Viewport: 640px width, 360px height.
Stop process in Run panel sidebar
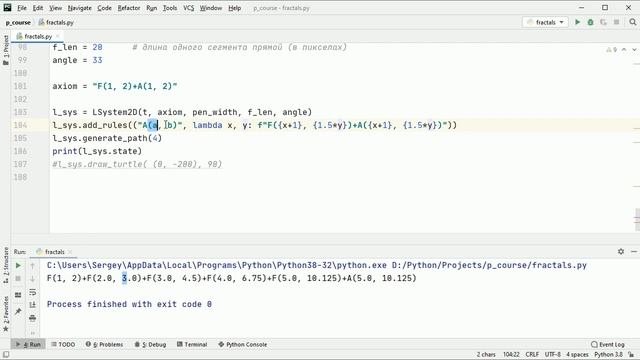[18, 279]
